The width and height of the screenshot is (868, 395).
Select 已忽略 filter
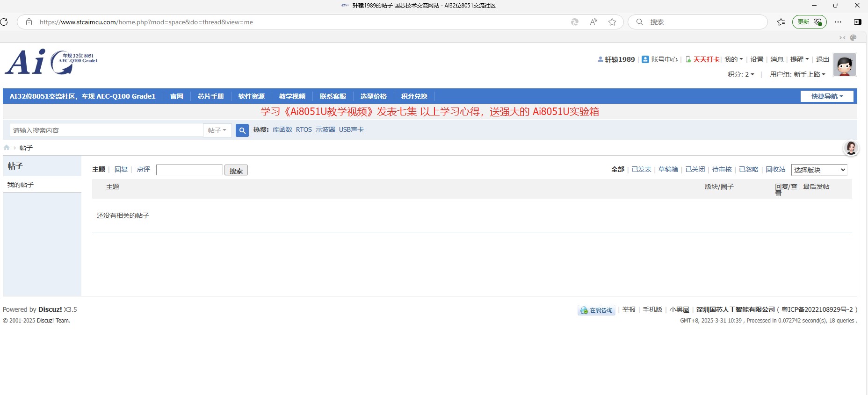pyautogui.click(x=749, y=169)
